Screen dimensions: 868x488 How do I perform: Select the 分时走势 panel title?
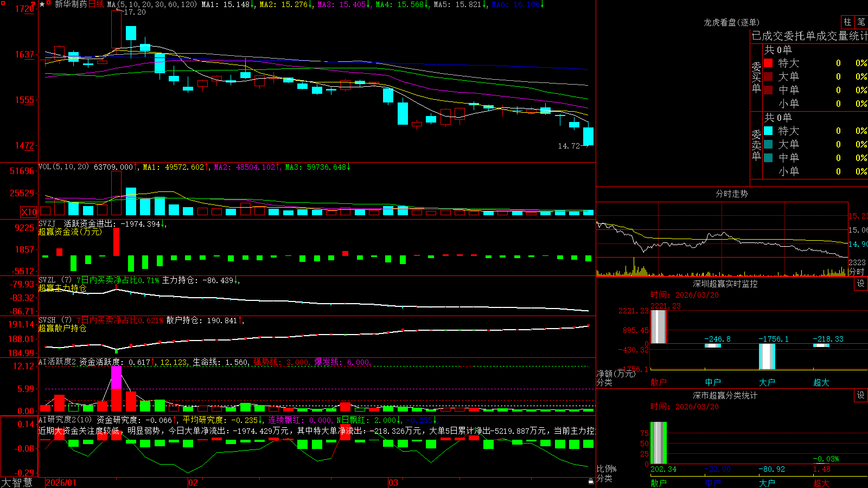click(x=731, y=194)
